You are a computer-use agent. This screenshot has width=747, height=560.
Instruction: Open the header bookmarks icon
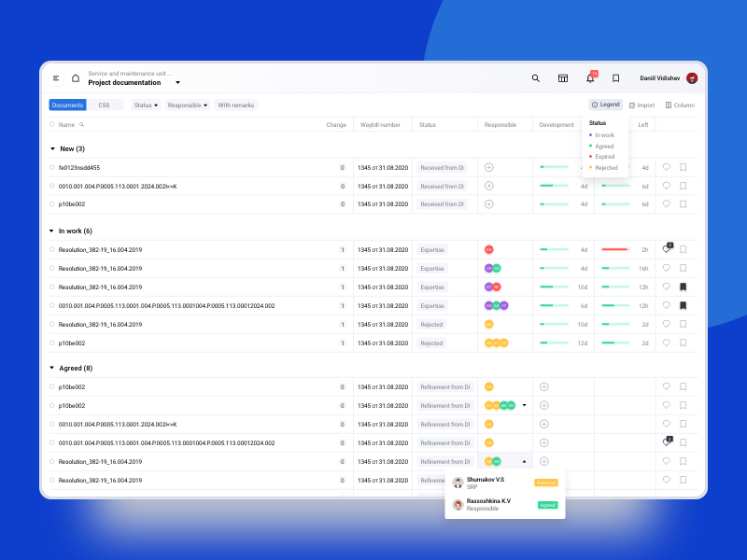point(615,78)
